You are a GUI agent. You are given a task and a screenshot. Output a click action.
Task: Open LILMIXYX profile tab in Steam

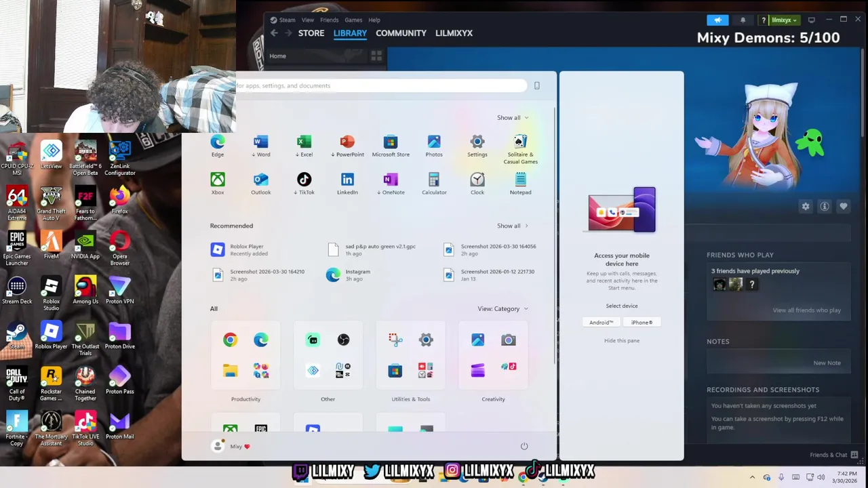pyautogui.click(x=454, y=33)
